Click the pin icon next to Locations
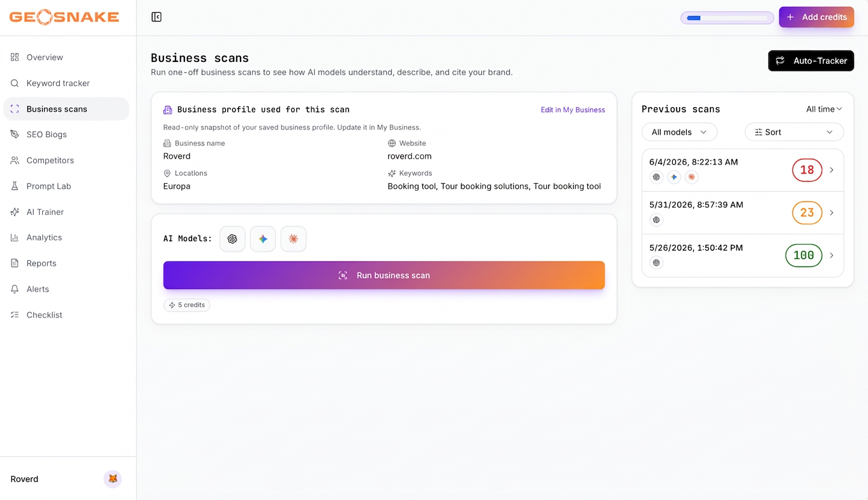 (167, 173)
